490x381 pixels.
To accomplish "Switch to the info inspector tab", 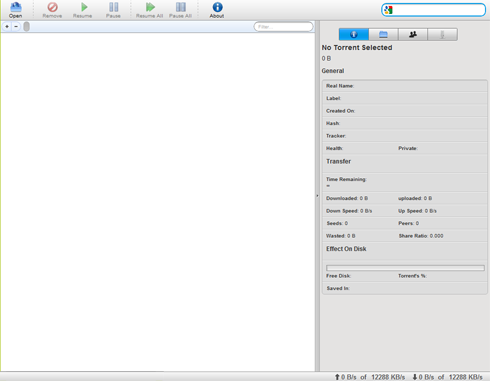I will coord(354,34).
